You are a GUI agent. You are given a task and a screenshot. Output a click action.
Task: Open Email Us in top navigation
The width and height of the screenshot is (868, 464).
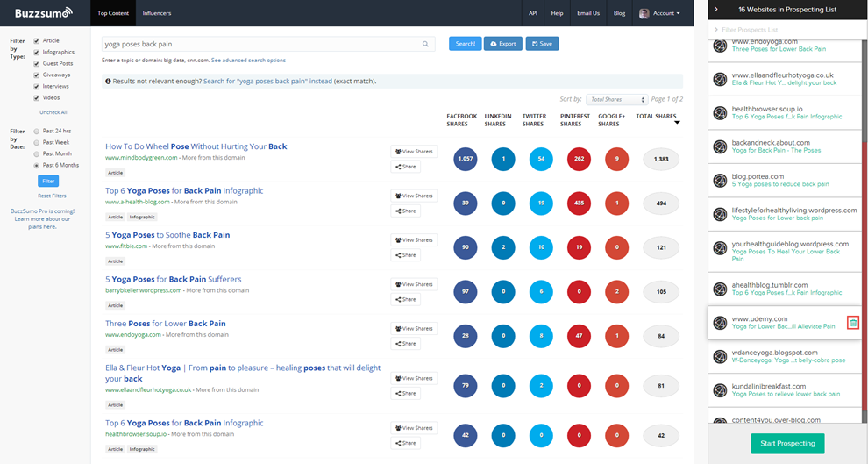pos(588,13)
